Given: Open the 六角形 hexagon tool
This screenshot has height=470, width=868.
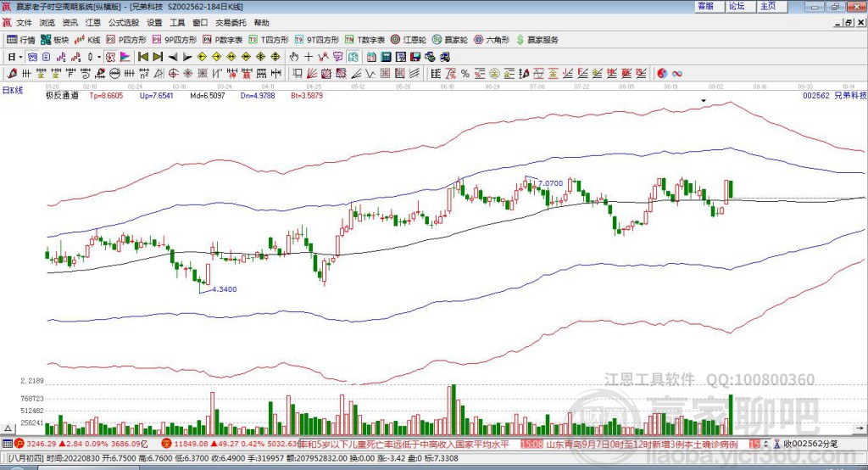Looking at the screenshot, I should (x=492, y=40).
